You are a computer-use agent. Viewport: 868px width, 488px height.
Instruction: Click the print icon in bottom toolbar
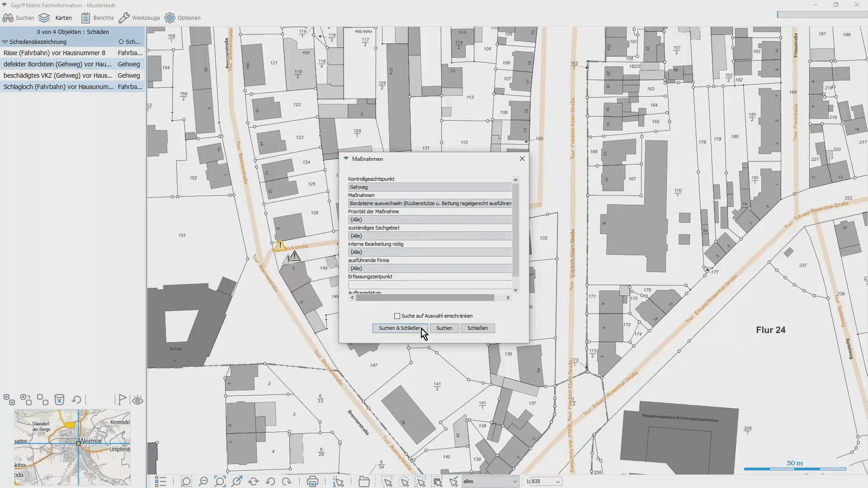[x=312, y=482]
